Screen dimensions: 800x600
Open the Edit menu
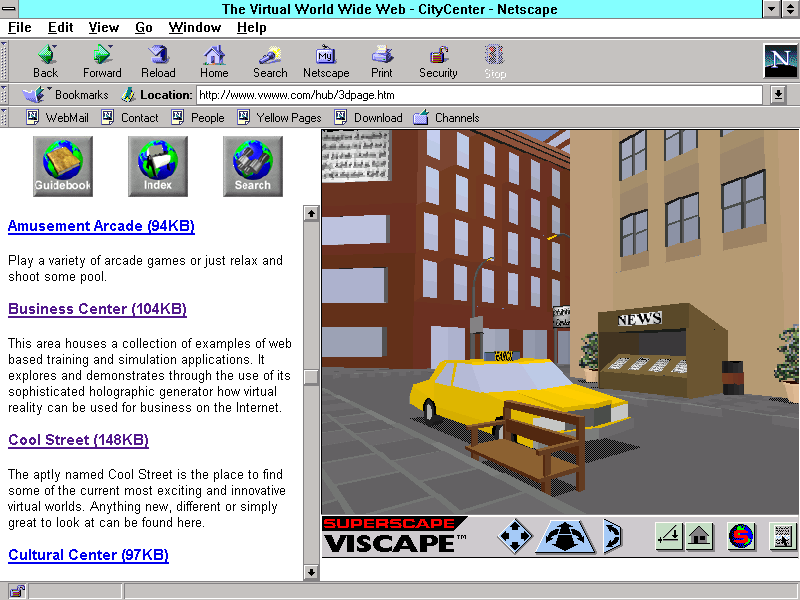pyautogui.click(x=60, y=28)
